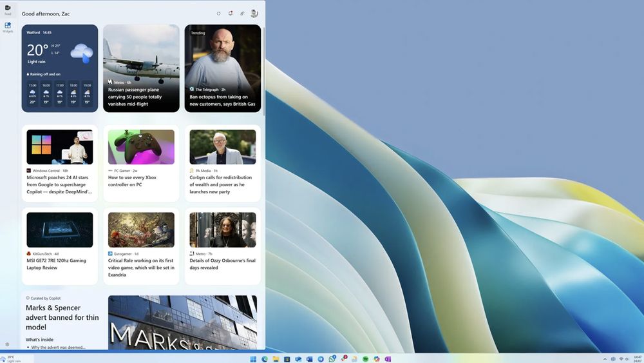This screenshot has height=363, width=644.
Task: Show hidden system tray icons chevron
Action: tap(605, 359)
